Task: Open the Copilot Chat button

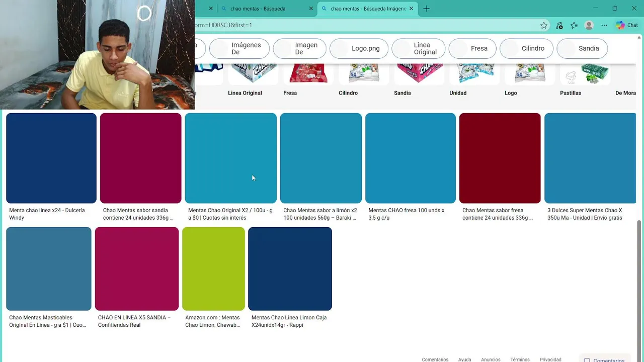Action: (x=627, y=25)
